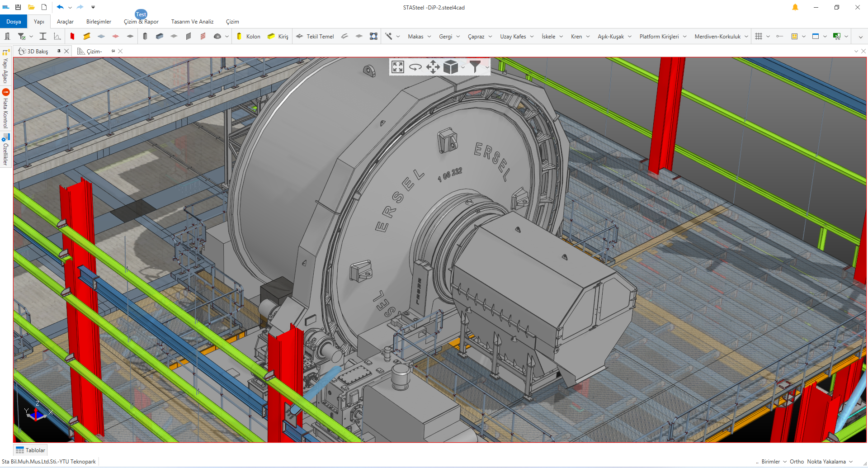Viewport: 868px width, 468px height.
Task: Switch to Tasarım Ve Analiz tab
Action: tap(192, 22)
